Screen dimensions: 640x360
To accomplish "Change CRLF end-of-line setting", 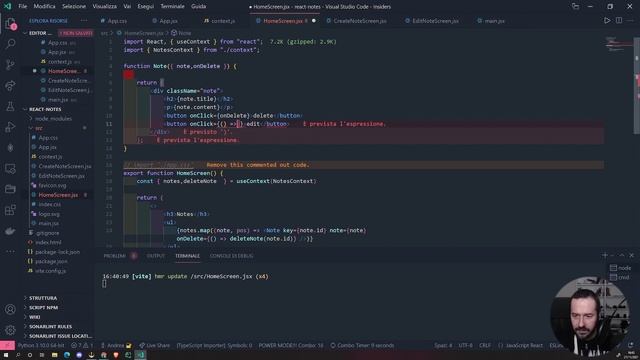I will 485,345.
